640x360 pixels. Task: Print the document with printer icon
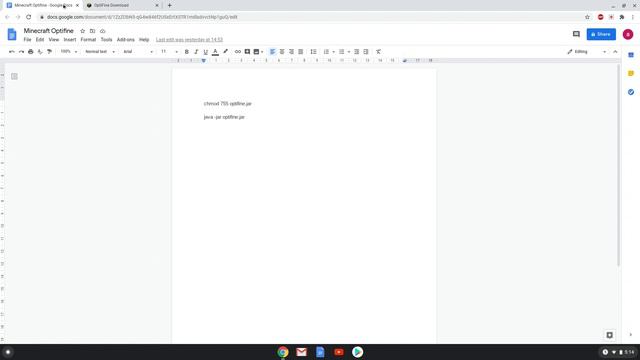[31, 52]
